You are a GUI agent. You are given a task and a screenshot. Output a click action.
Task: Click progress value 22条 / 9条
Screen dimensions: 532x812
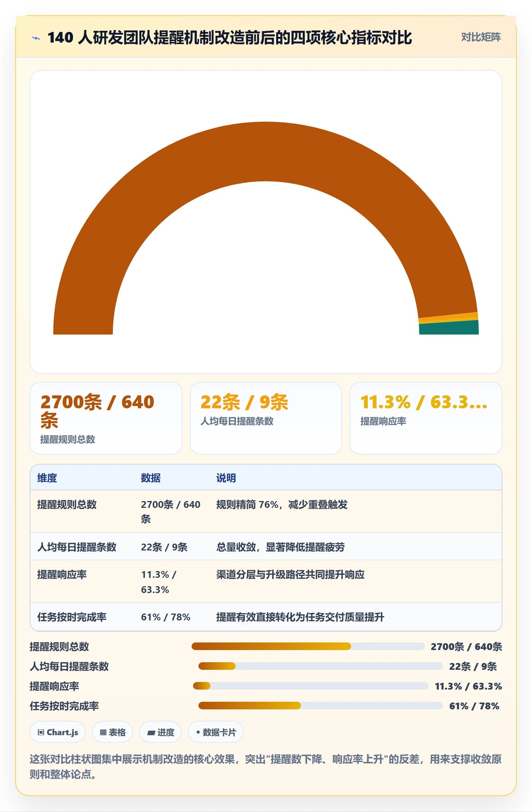coord(473,666)
